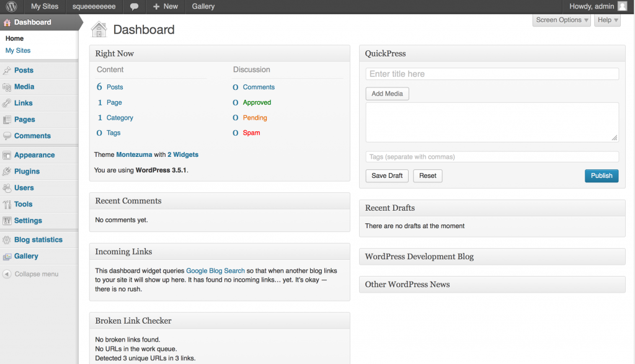The image size is (635, 364).
Task: Expand the Screen Options panel
Action: (561, 20)
